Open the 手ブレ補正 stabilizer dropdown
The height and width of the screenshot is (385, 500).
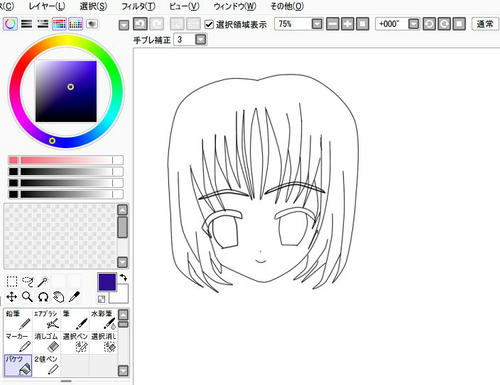tap(201, 40)
